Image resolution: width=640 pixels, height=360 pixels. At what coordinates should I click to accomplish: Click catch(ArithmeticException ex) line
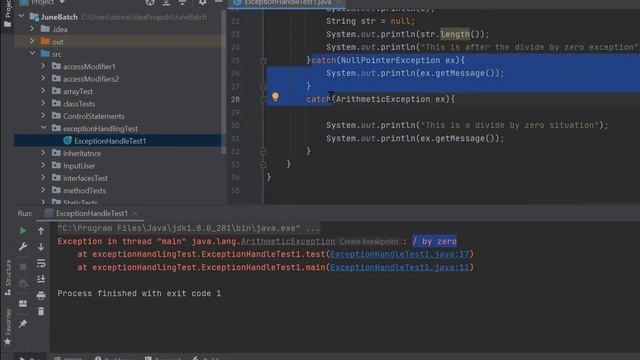click(380, 99)
